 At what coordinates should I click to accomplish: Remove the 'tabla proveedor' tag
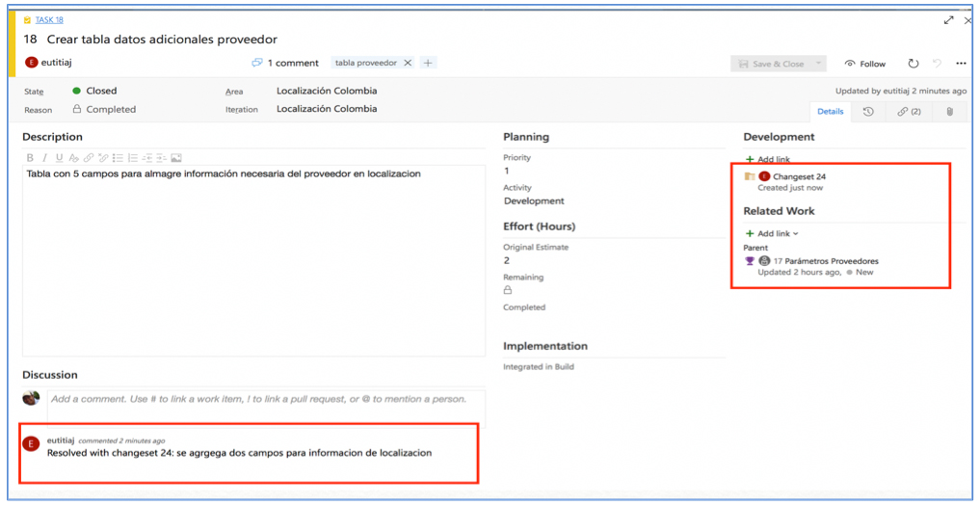(408, 63)
